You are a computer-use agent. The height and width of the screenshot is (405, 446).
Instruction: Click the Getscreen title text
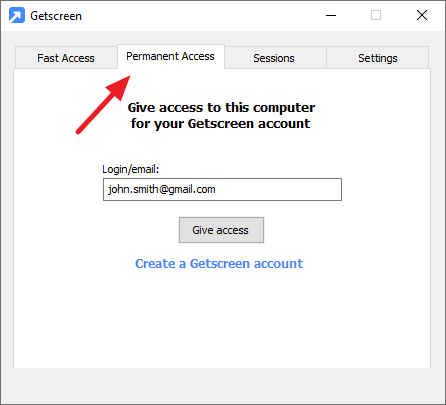[x=56, y=16]
